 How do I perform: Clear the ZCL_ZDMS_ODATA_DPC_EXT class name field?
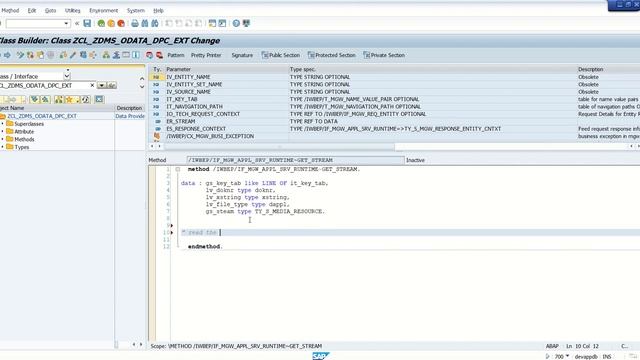click(x=92, y=85)
